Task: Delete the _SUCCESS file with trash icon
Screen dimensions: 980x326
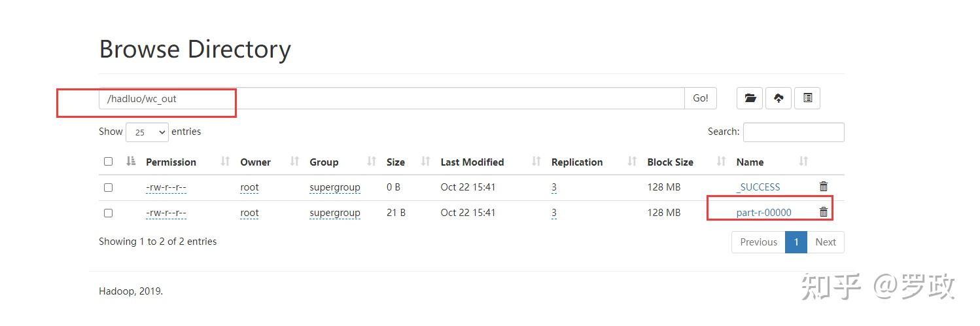Action: point(824,187)
